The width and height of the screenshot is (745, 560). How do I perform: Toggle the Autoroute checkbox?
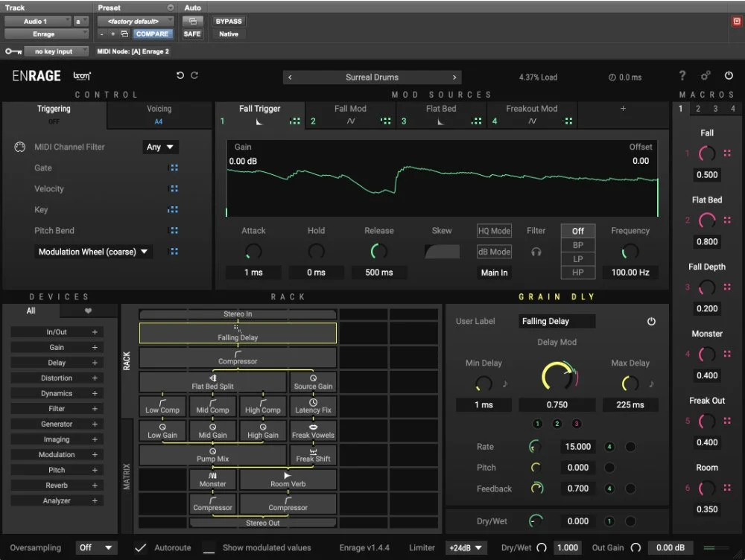[140, 547]
